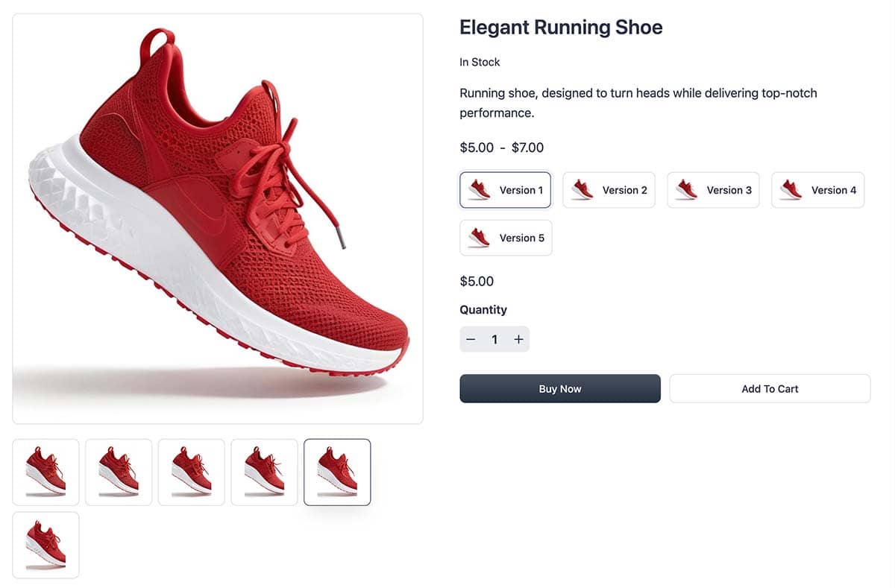895x588 pixels.
Task: Open the first product thumbnail
Action: tap(45, 472)
